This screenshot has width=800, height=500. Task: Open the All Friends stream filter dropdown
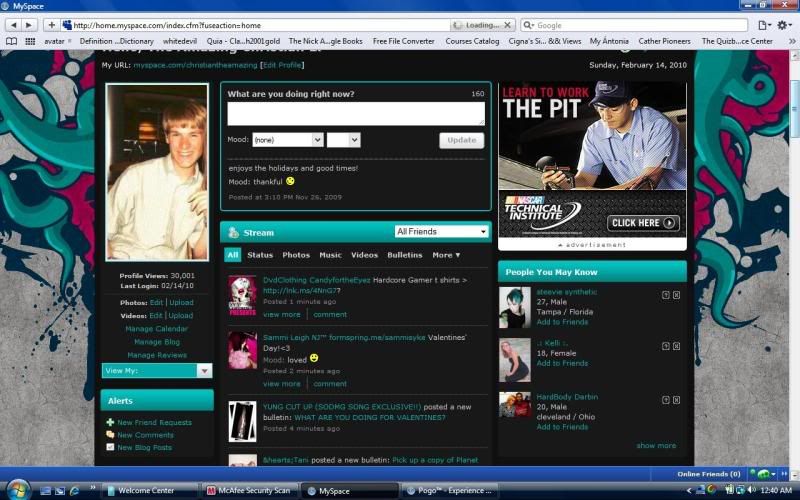tap(441, 232)
